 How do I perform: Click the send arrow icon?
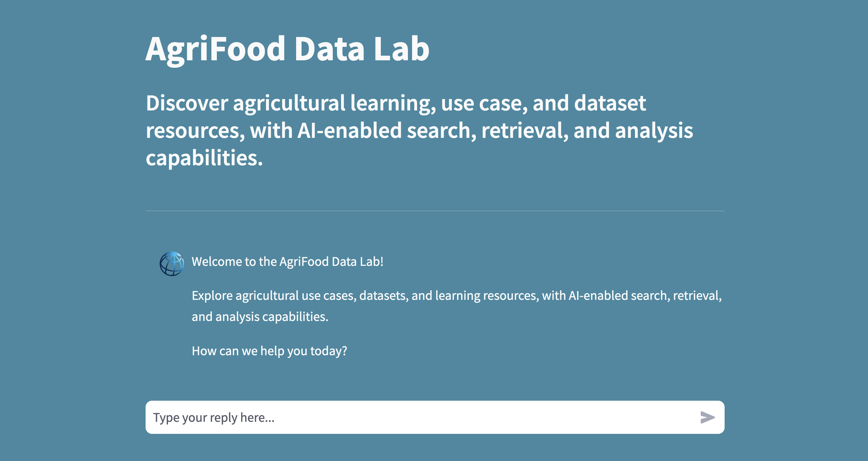[x=707, y=417]
